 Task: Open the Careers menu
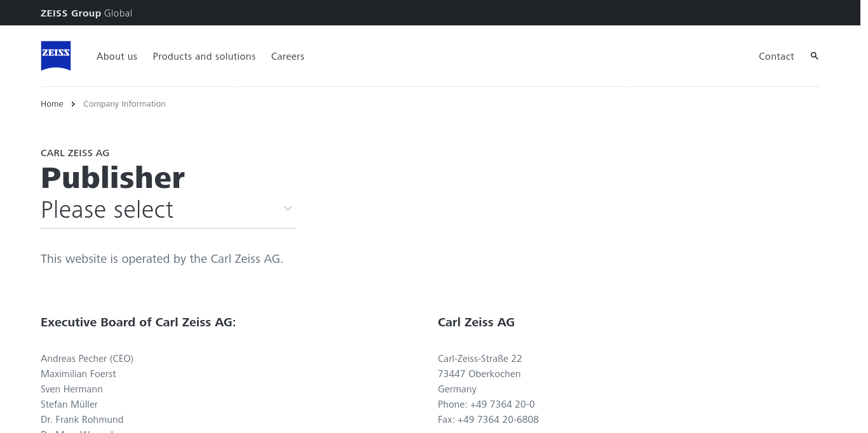288,57
